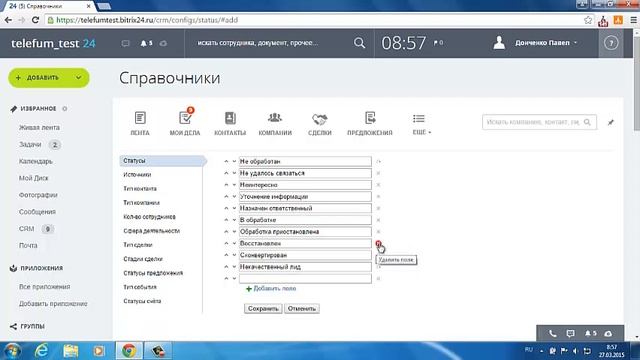Viewport: 640px width, 360px height.
Task: Click the empty new status field
Action: 305,278
